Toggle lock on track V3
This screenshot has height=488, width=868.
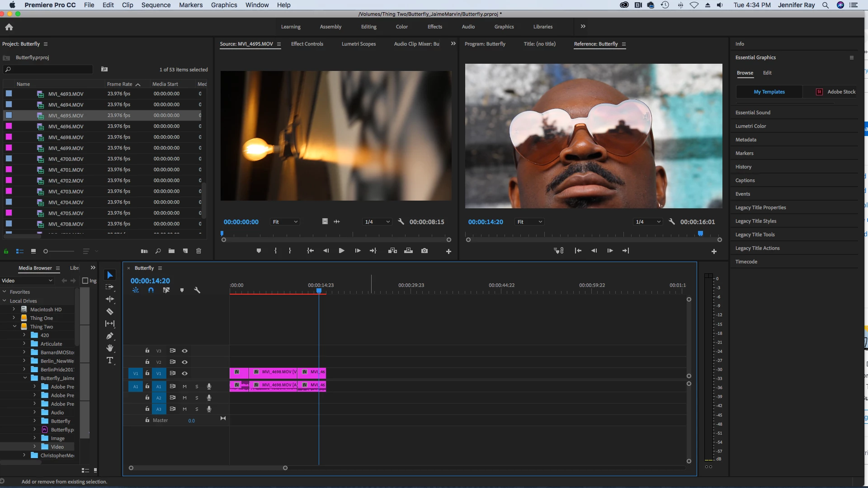pyautogui.click(x=147, y=351)
